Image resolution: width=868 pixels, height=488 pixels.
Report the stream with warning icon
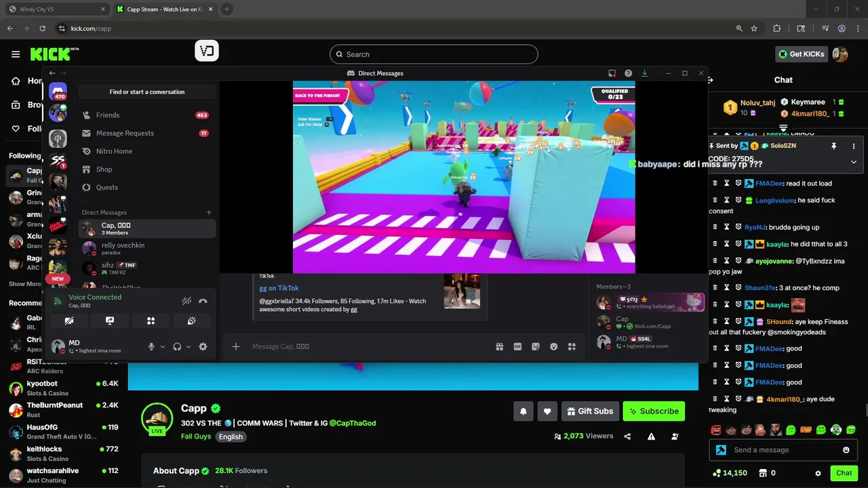pyautogui.click(x=651, y=436)
